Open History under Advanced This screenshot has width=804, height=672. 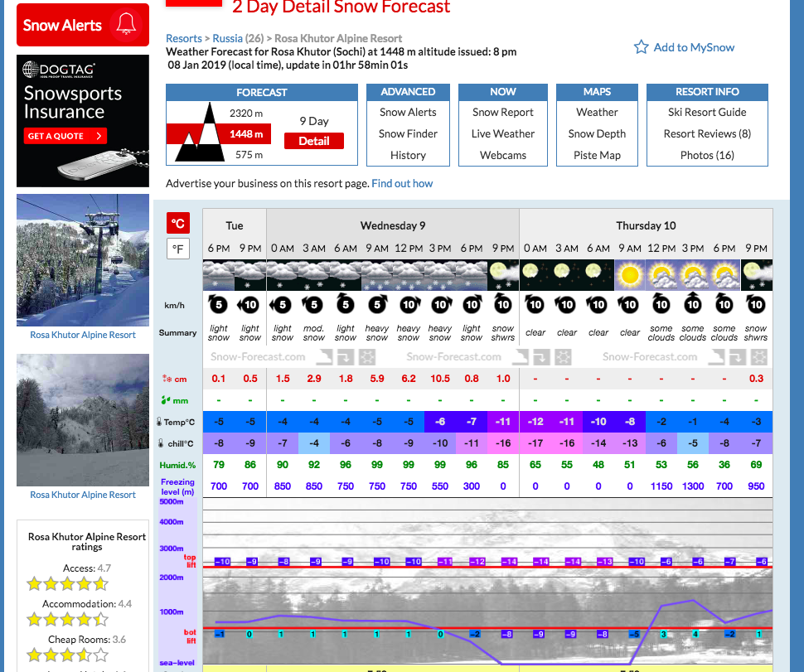(408, 155)
